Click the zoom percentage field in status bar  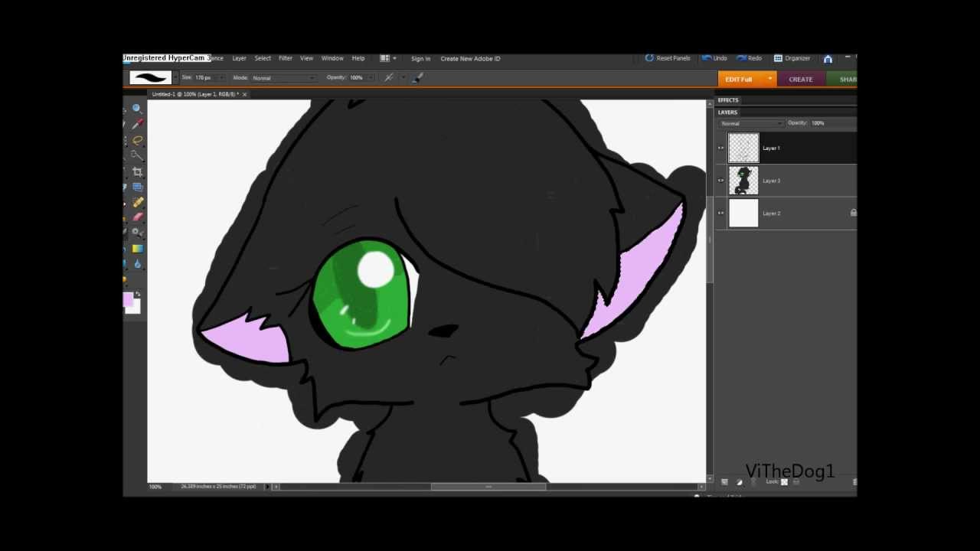pyautogui.click(x=155, y=487)
